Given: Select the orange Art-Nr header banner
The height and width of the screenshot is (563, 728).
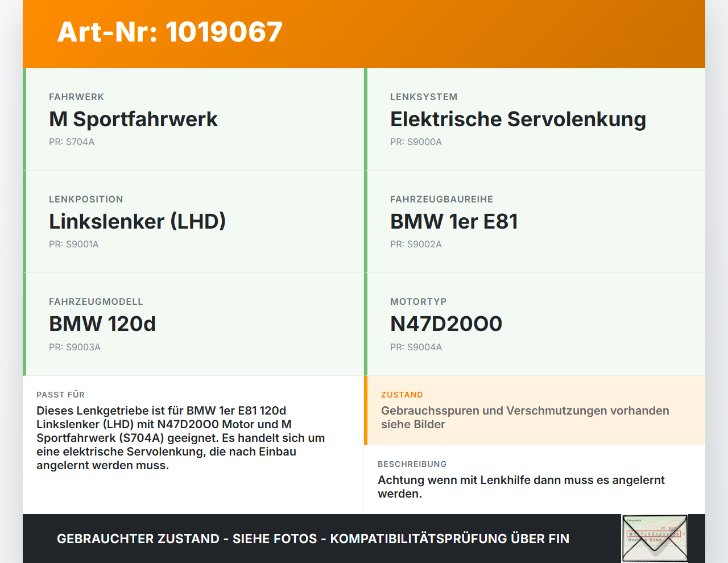Looking at the screenshot, I should point(364,33).
